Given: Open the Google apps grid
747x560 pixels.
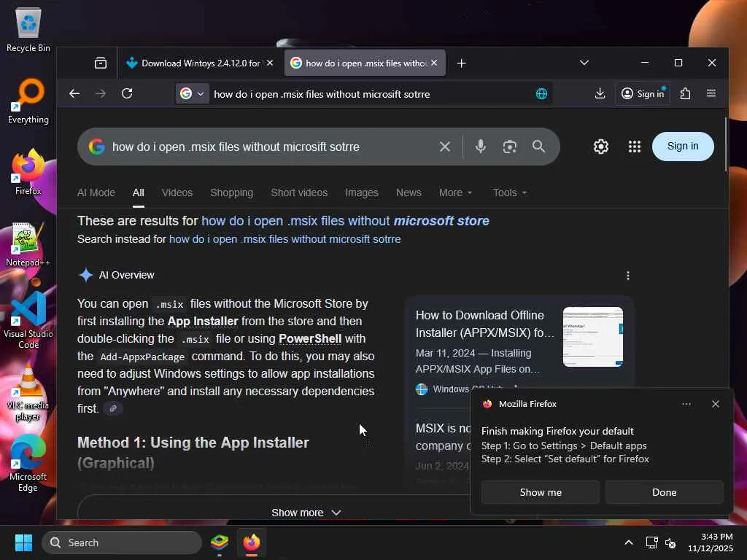Looking at the screenshot, I should point(634,146).
